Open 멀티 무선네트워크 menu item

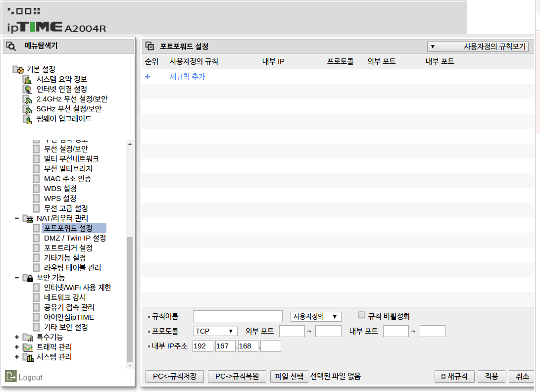click(x=71, y=159)
